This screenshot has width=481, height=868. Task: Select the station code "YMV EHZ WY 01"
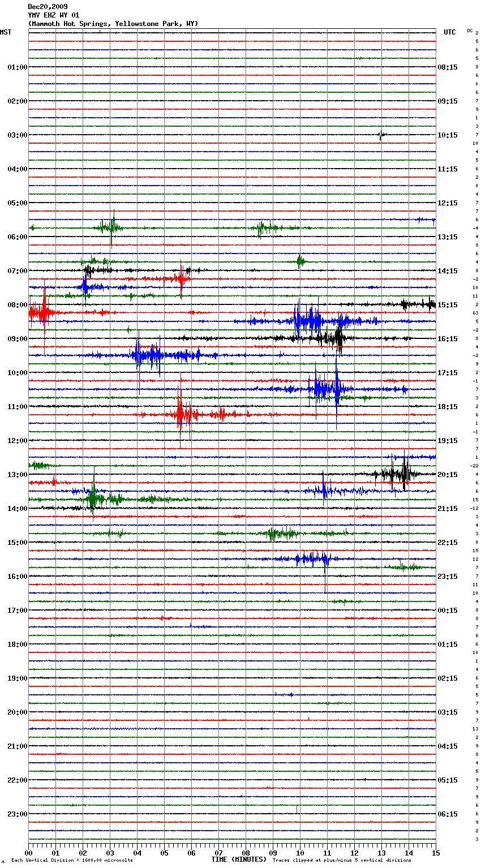pyautogui.click(x=54, y=15)
